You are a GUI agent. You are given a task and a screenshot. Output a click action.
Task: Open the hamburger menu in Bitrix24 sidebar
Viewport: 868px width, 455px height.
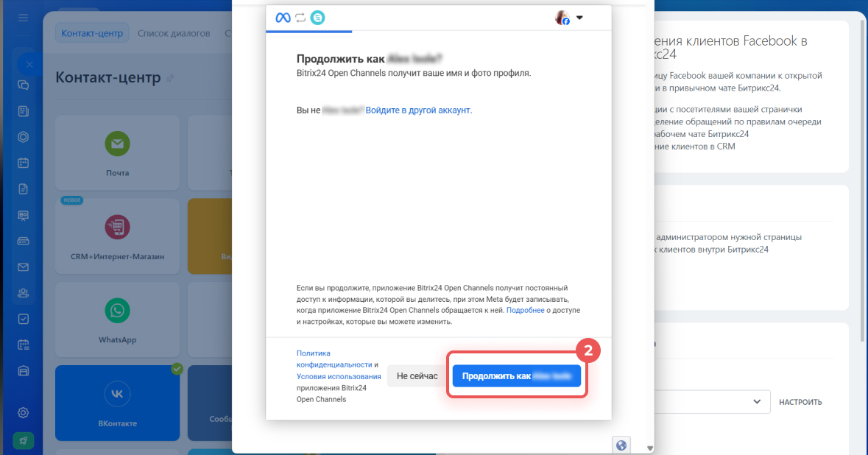(x=24, y=18)
